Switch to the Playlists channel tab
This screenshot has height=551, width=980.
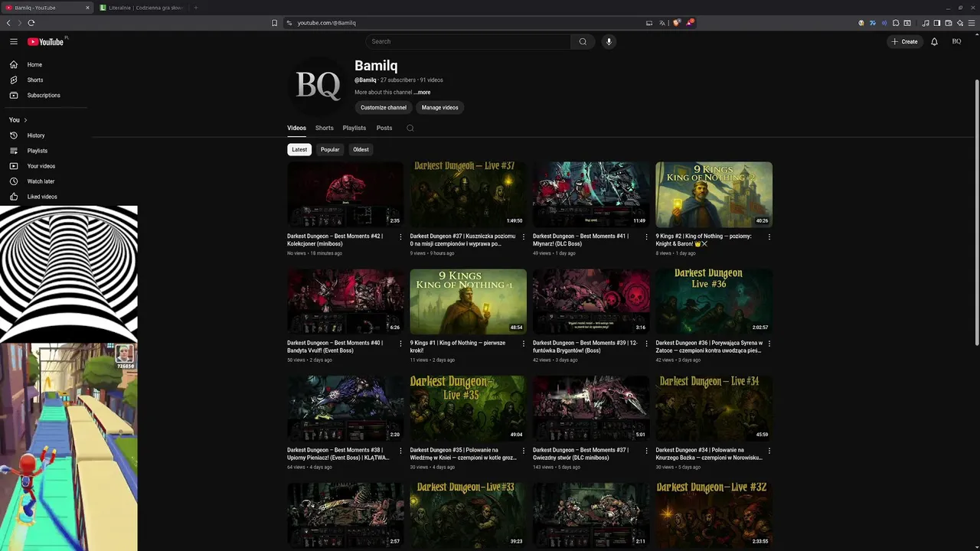coord(354,128)
